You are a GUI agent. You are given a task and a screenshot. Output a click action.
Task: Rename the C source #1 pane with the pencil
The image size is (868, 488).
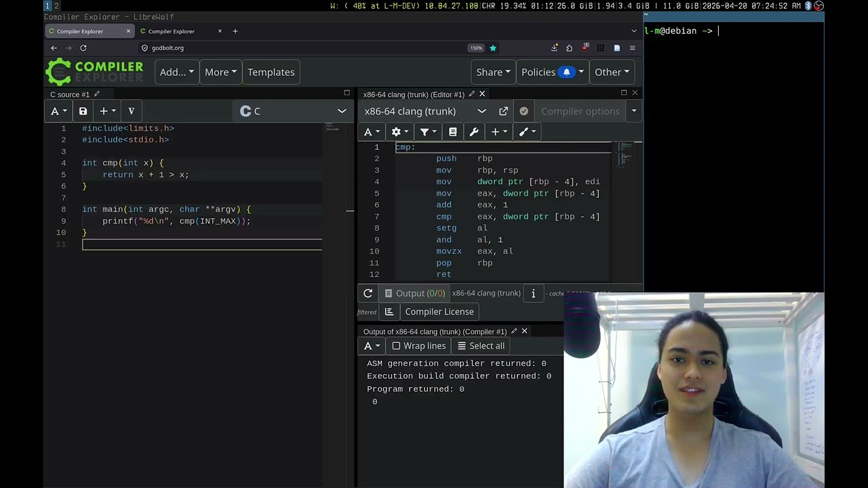point(97,94)
